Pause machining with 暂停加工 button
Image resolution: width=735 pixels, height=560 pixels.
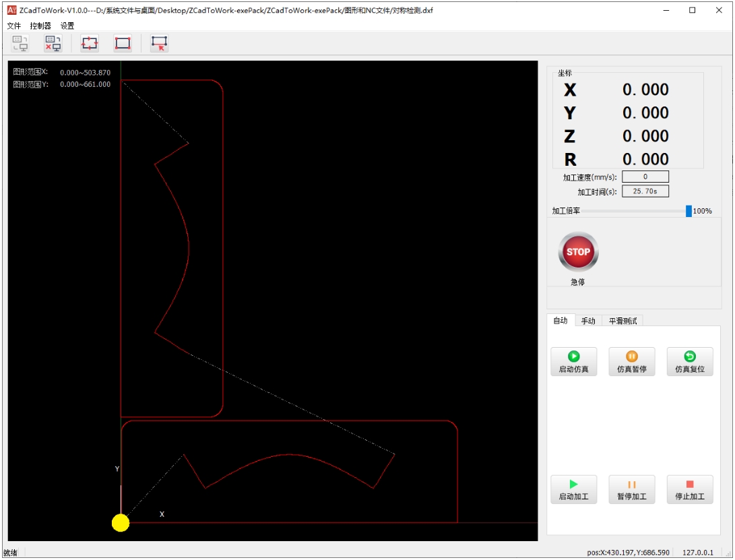tap(632, 490)
